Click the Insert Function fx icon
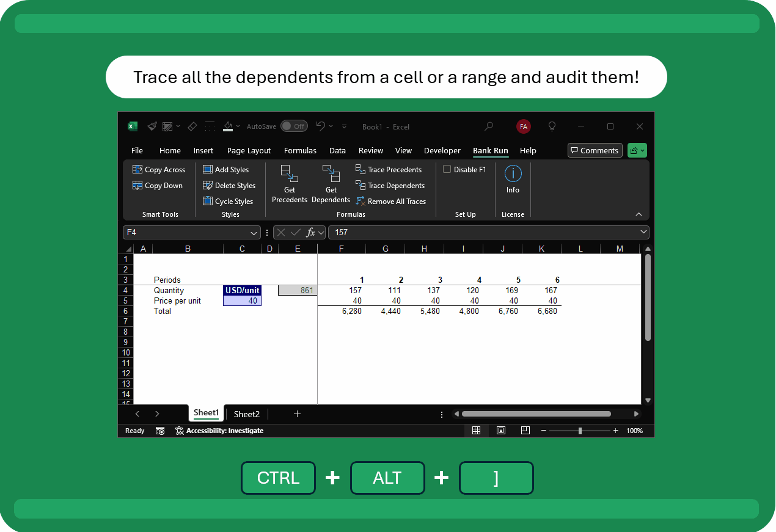776x532 pixels. 311,232
